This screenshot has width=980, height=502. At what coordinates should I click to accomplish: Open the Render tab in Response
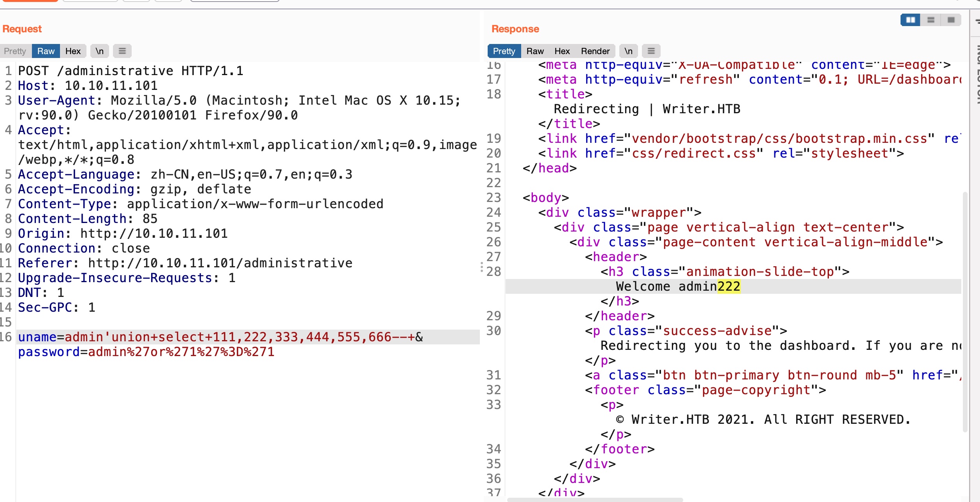pos(595,51)
